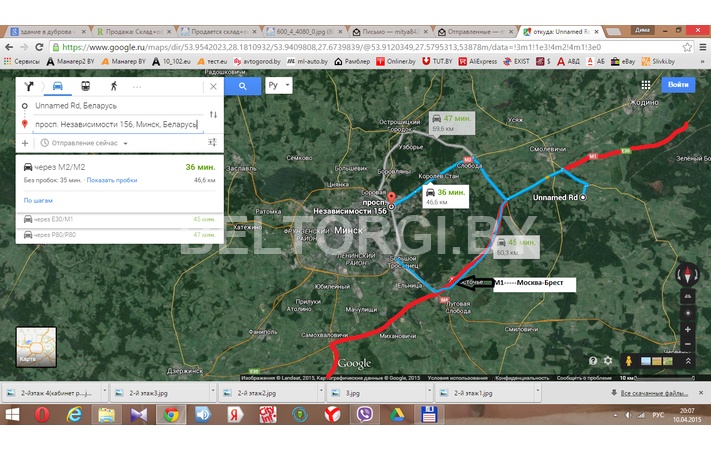The image size is (711, 450).
Task: Open Opera from the taskbar
Action: (42, 415)
